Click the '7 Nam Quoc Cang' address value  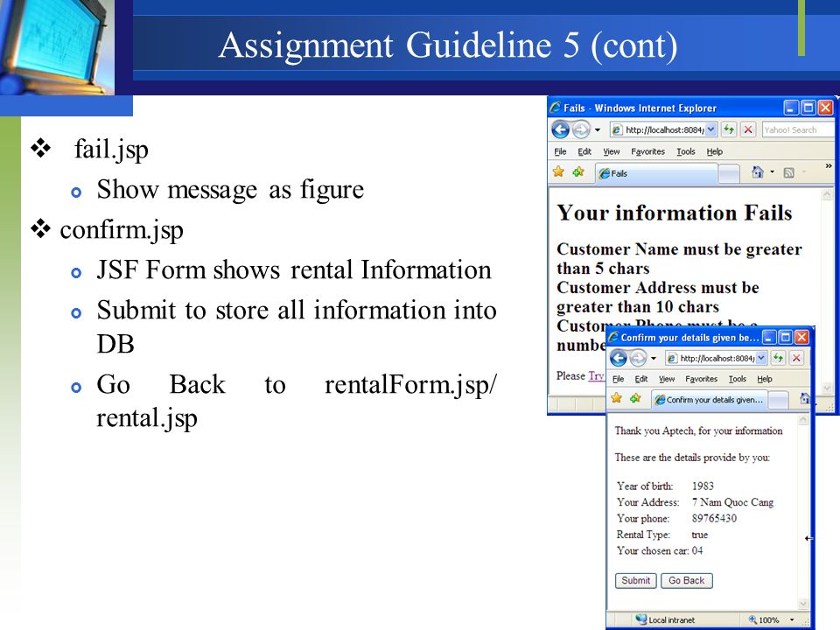point(733,502)
